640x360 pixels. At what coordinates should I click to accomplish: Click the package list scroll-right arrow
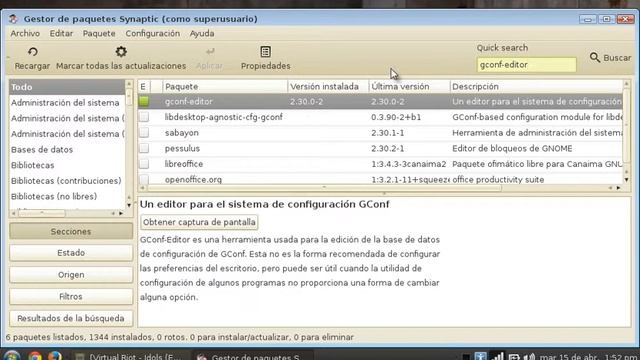click(618, 188)
